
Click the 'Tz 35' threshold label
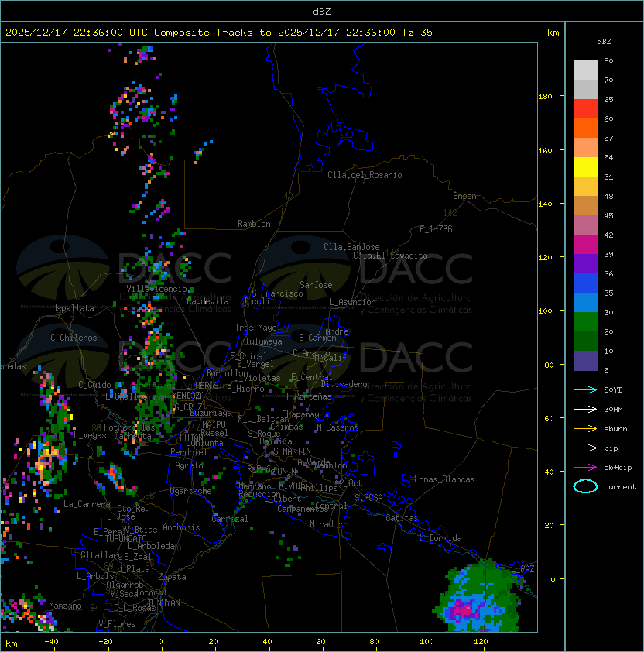pyautogui.click(x=417, y=33)
